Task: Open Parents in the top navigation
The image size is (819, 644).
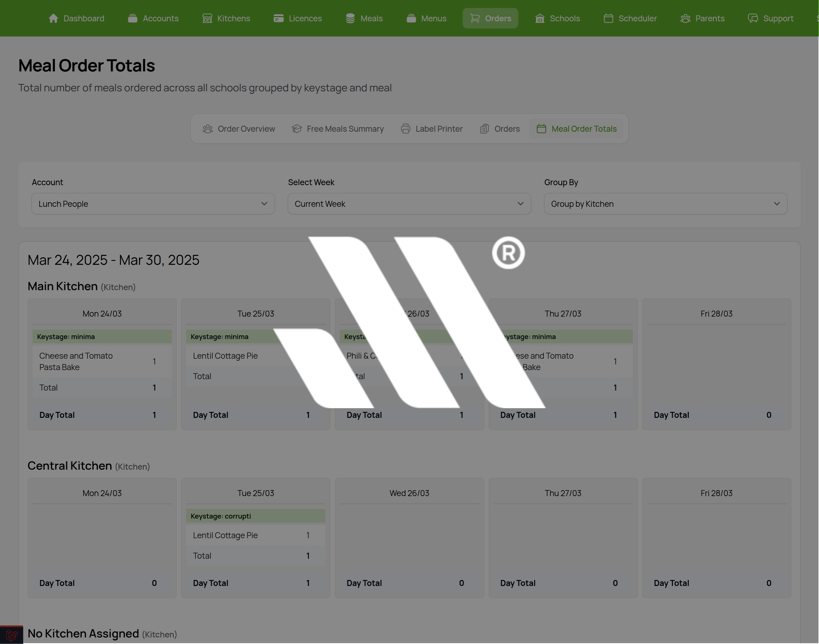Action: 702,18
